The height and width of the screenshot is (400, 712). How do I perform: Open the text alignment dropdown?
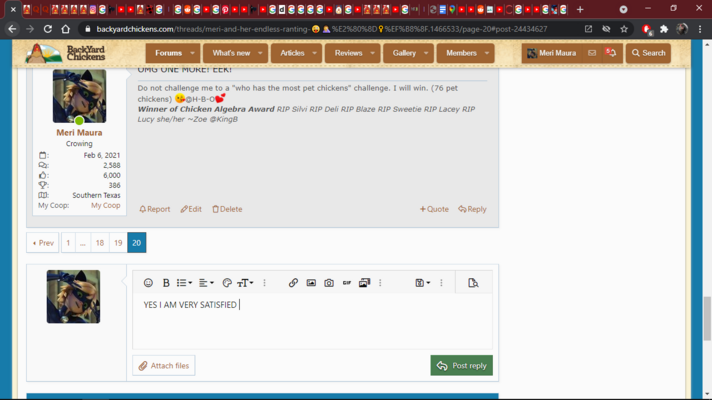(x=206, y=283)
